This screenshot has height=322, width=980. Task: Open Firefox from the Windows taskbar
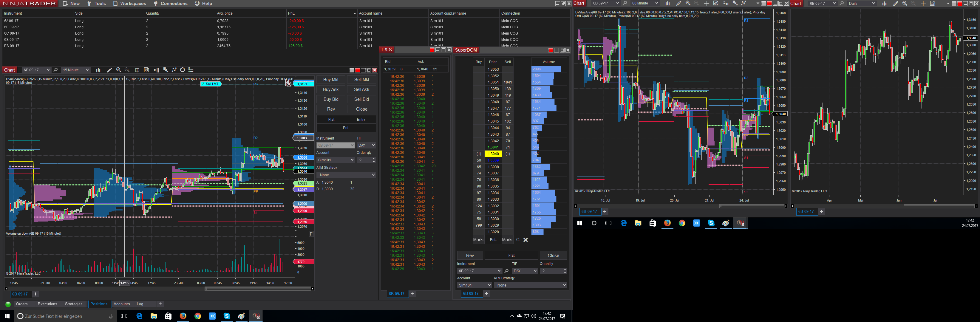click(x=183, y=316)
